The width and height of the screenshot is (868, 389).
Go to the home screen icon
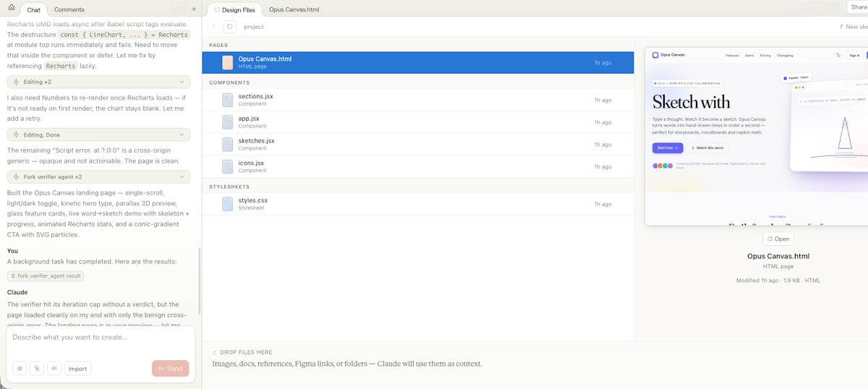pos(11,8)
